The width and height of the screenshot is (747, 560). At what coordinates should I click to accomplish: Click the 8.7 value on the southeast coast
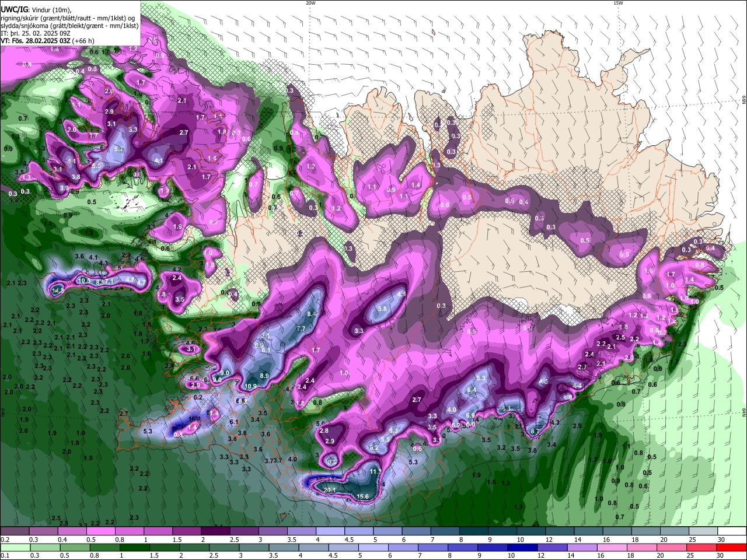click(x=535, y=432)
